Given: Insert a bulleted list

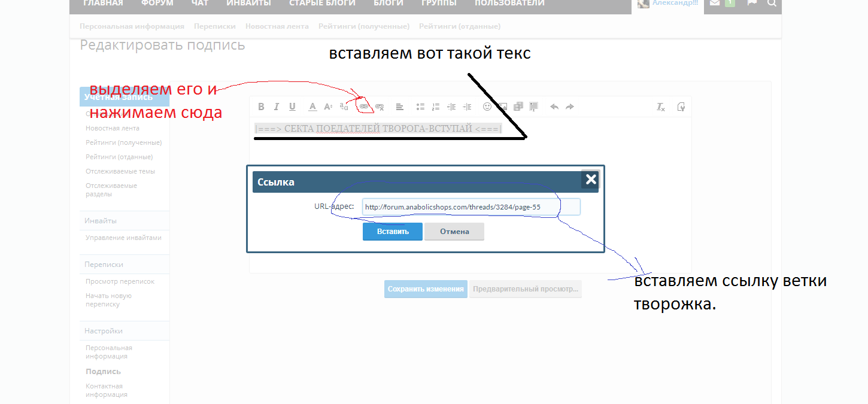Looking at the screenshot, I should (420, 107).
